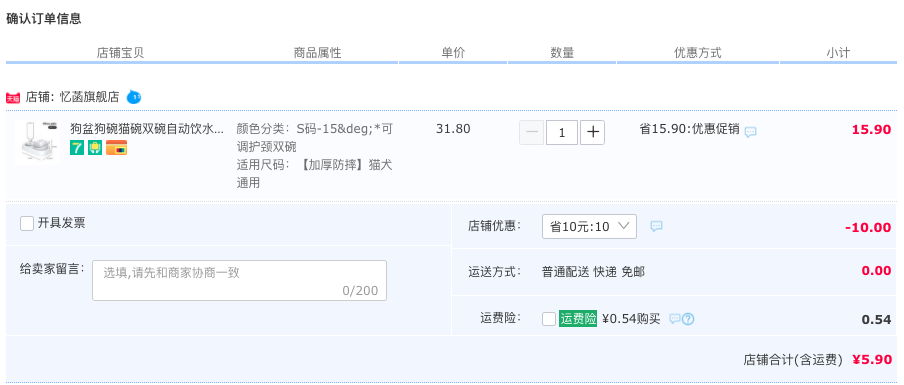Click the comment bubble icon after ¥0.54购买

[675, 319]
